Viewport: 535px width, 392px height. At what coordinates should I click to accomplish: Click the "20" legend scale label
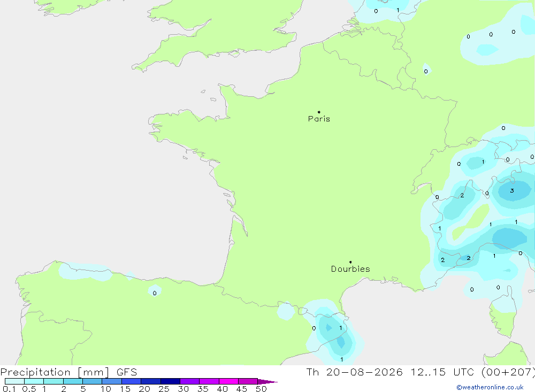[x=144, y=389]
